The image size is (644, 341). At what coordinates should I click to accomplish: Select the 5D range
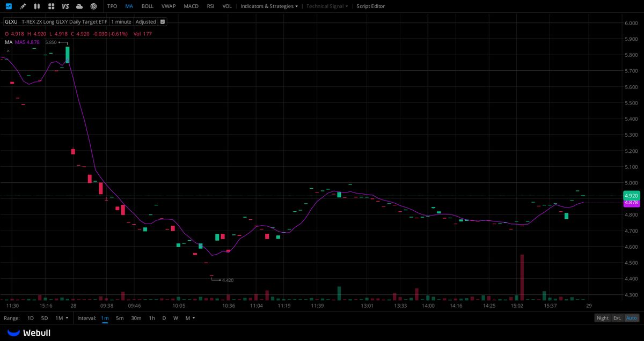click(45, 318)
